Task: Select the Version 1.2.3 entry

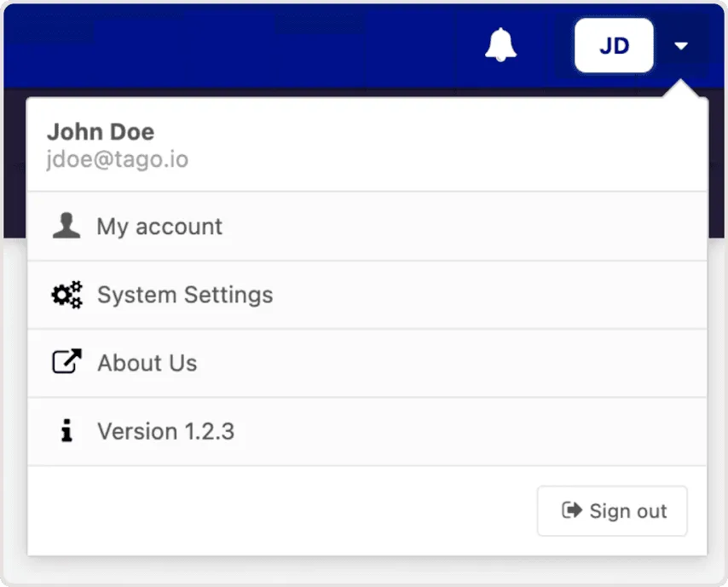Action: click(165, 431)
